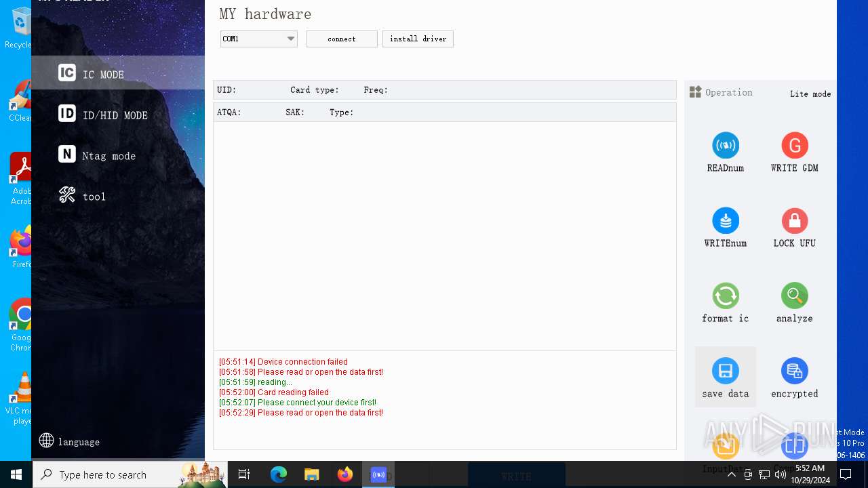Open Firefox from the taskbar
This screenshot has width=868, height=488.
pyautogui.click(x=345, y=474)
